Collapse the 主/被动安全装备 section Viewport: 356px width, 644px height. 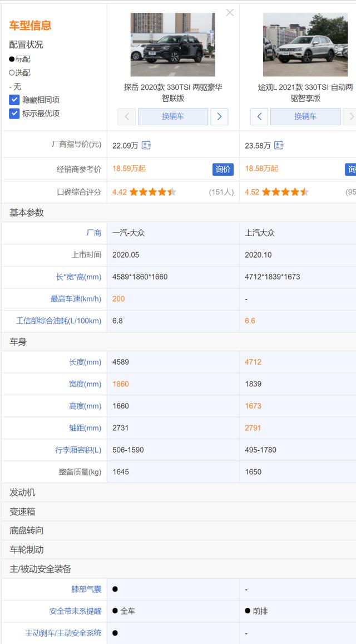(x=179, y=569)
